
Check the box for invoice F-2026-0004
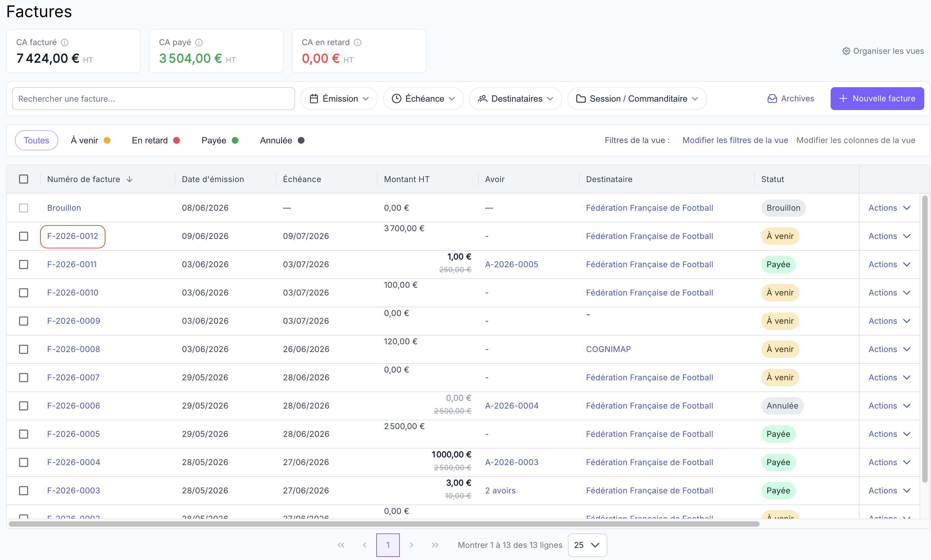click(x=24, y=463)
